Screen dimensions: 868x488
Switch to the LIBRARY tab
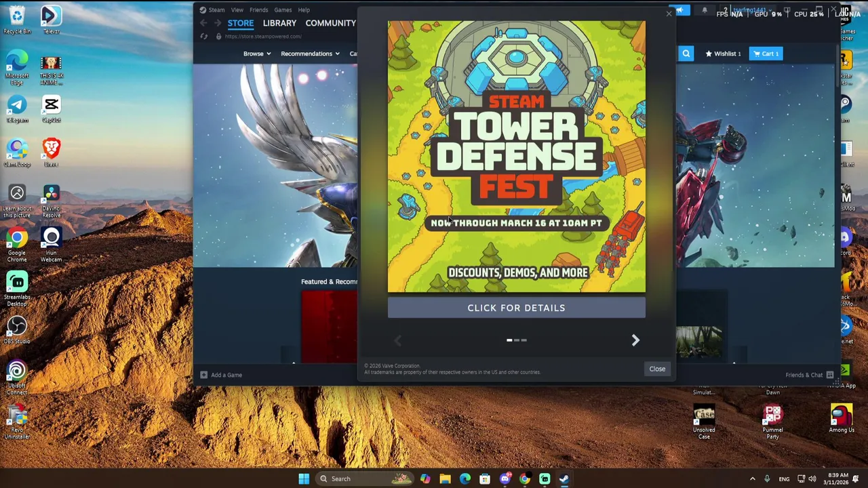279,23
